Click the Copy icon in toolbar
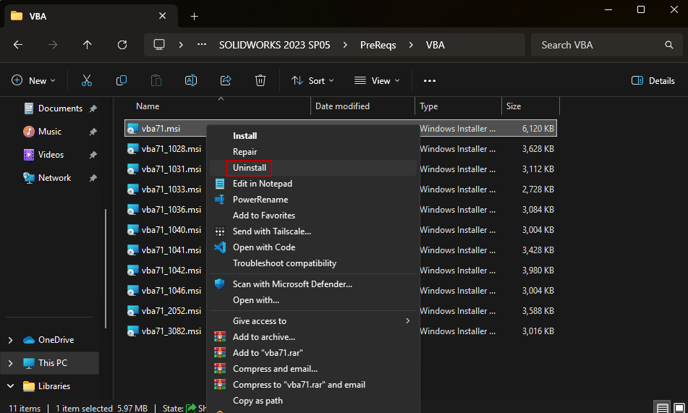This screenshot has height=413, width=688. (121, 80)
